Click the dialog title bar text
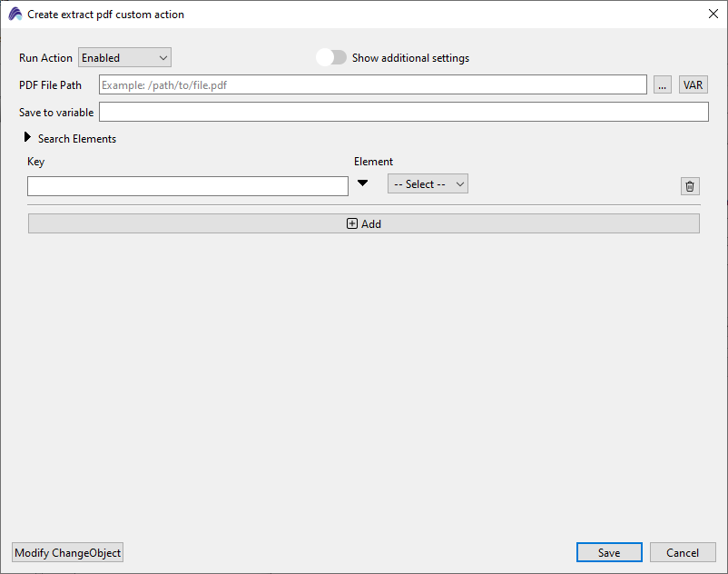The image size is (728, 574). click(105, 15)
